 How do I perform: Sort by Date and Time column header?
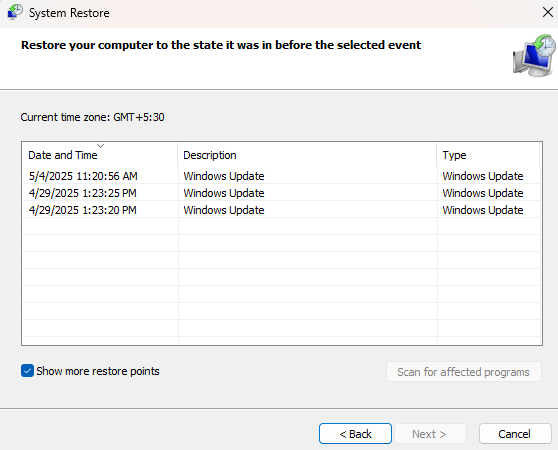[x=100, y=155]
